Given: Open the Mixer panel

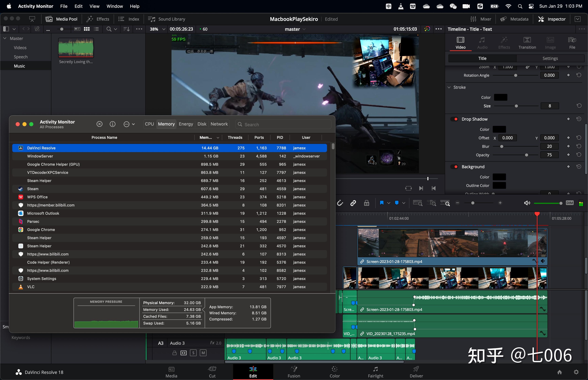Looking at the screenshot, I should [x=481, y=19].
